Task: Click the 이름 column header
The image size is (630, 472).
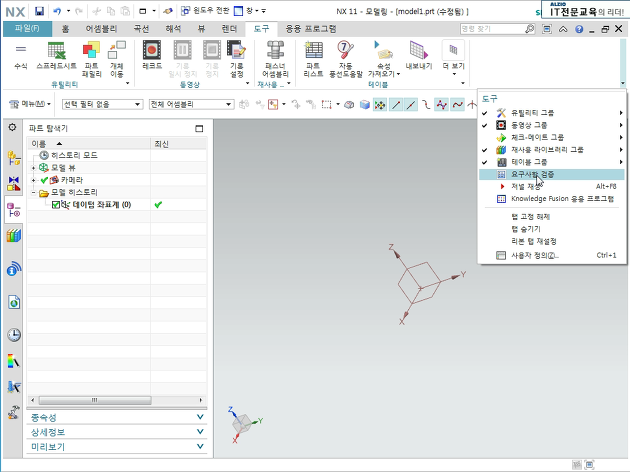Action: click(x=89, y=144)
